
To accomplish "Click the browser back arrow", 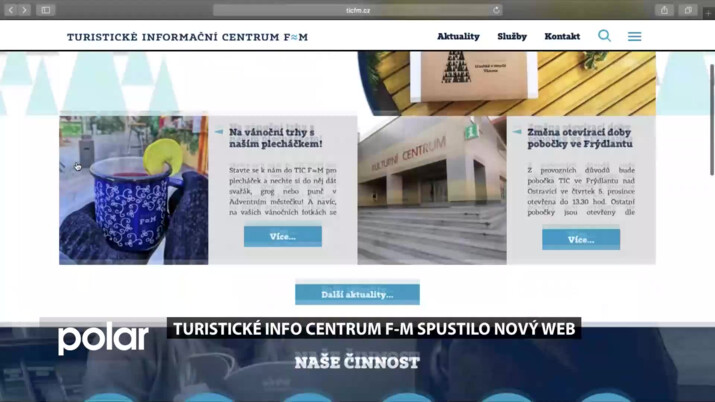I will 11,10.
